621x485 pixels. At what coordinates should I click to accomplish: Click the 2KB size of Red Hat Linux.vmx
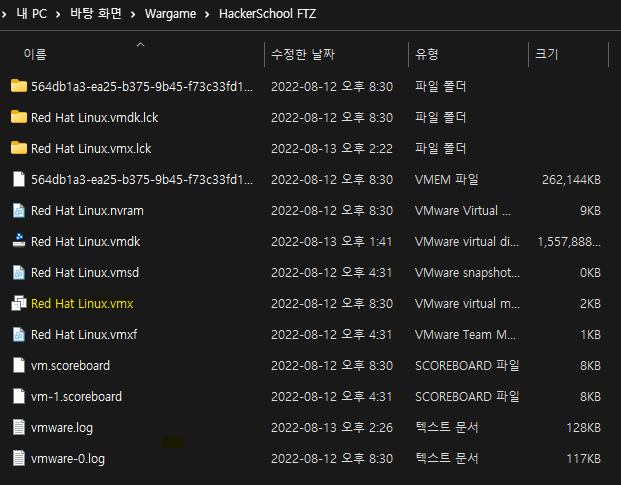(x=590, y=304)
